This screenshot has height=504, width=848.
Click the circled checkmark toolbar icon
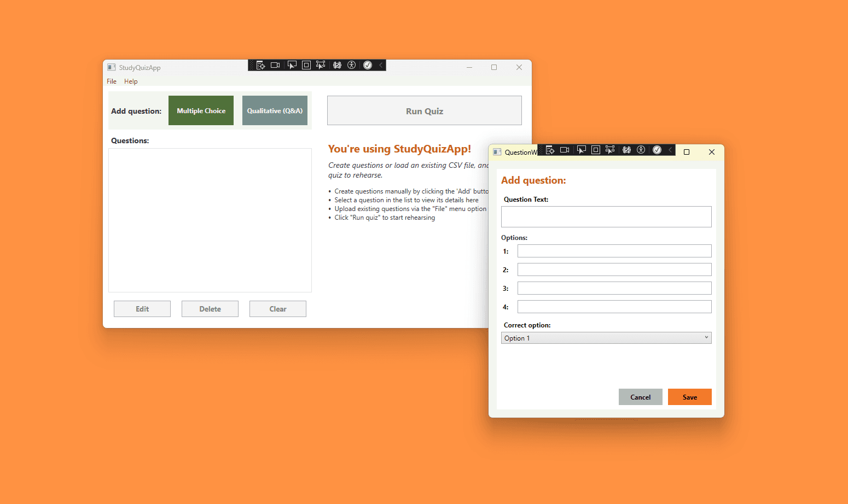tap(367, 65)
